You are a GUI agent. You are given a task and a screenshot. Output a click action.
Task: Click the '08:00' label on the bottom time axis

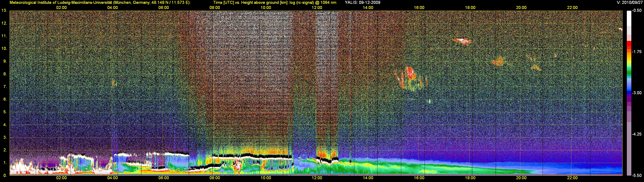point(215,178)
